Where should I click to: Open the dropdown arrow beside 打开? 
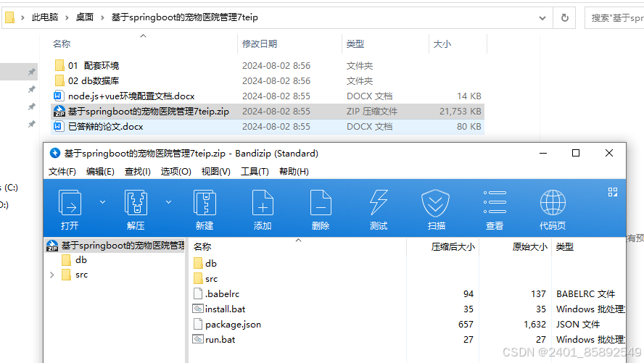click(x=103, y=202)
